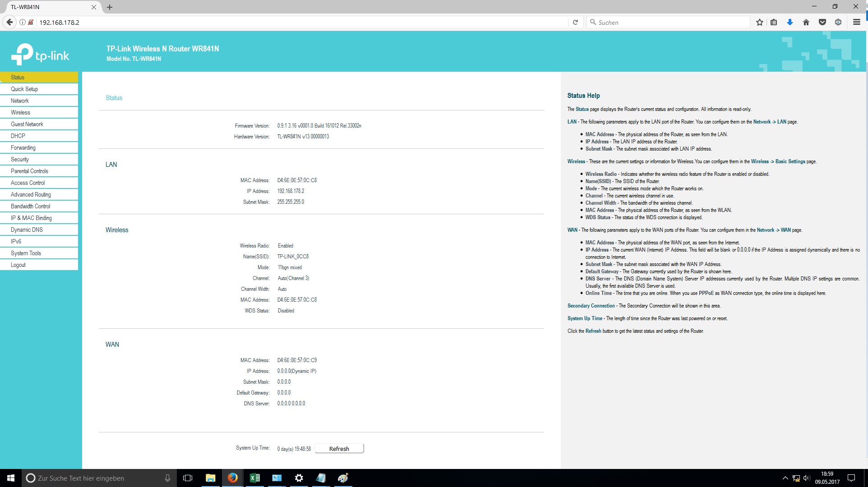Open File Explorer from the taskbar
Image resolution: width=868 pixels, height=487 pixels.
point(210,478)
